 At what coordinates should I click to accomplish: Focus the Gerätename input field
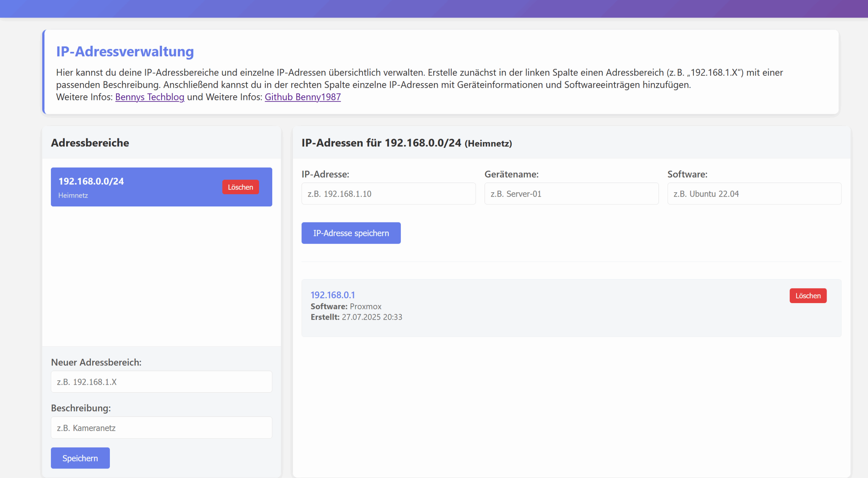point(571,194)
